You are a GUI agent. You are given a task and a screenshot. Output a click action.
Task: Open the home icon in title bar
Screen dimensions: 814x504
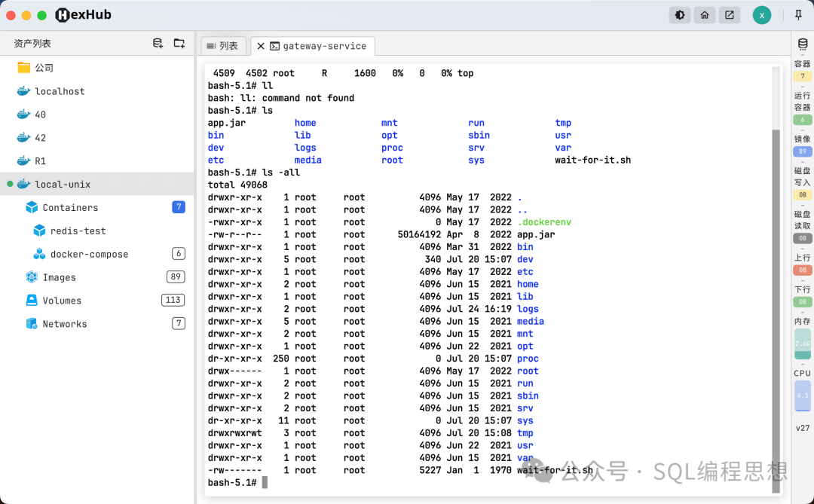tap(705, 15)
